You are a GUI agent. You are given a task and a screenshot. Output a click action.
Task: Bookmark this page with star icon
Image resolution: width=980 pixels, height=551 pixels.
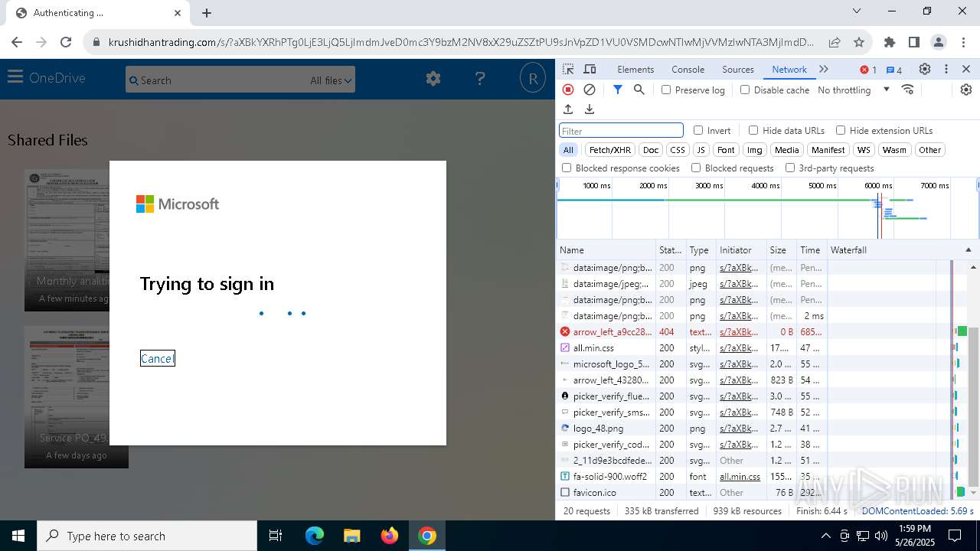(859, 42)
